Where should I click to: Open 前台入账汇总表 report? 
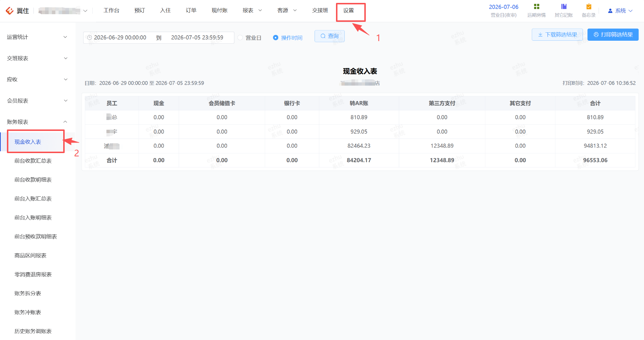(x=33, y=199)
